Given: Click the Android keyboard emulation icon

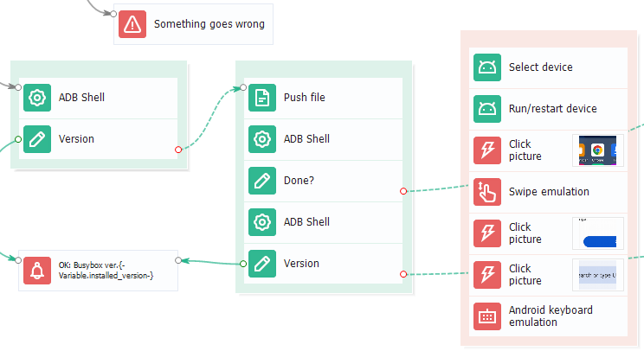Looking at the screenshot, I should tap(487, 316).
